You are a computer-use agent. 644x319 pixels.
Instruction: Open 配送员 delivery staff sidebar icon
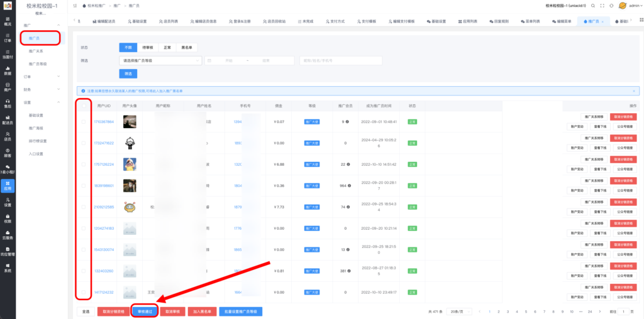8,120
